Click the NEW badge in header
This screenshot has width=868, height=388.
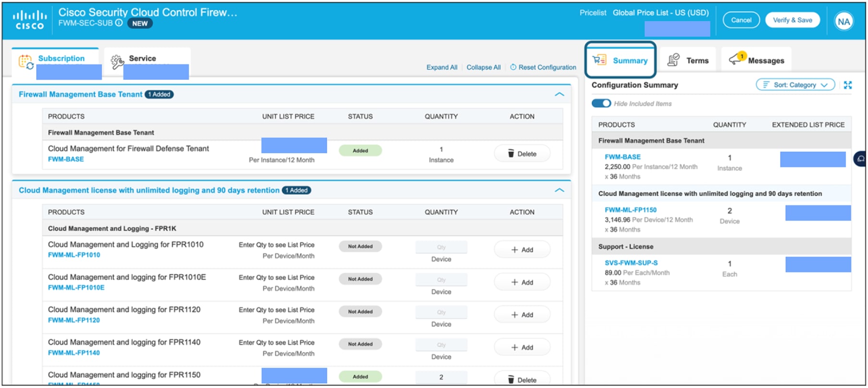[140, 24]
